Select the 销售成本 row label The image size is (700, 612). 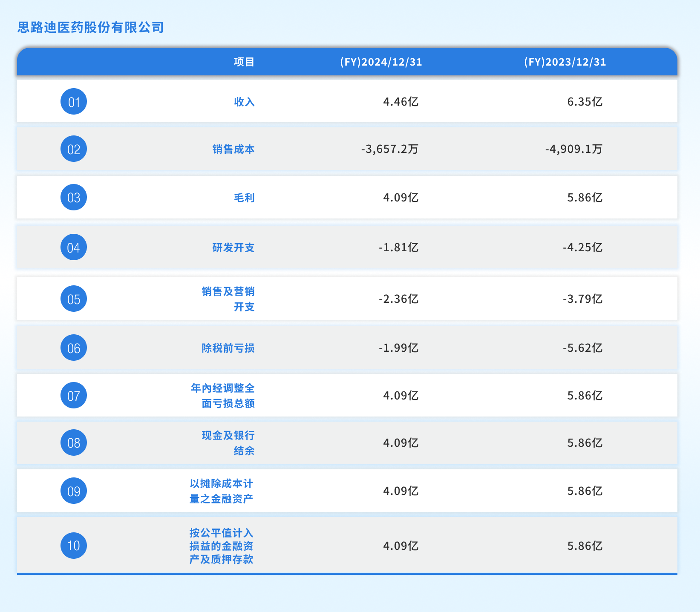233,149
